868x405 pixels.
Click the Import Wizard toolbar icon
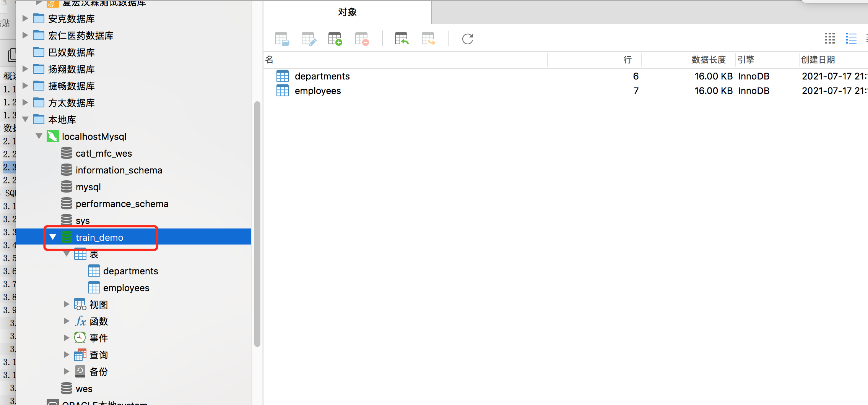tap(401, 39)
